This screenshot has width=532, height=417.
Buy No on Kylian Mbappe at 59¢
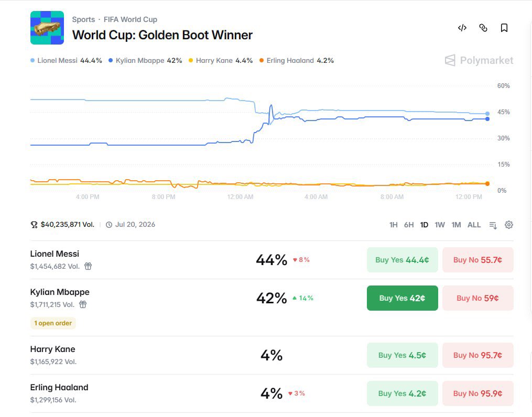click(477, 298)
